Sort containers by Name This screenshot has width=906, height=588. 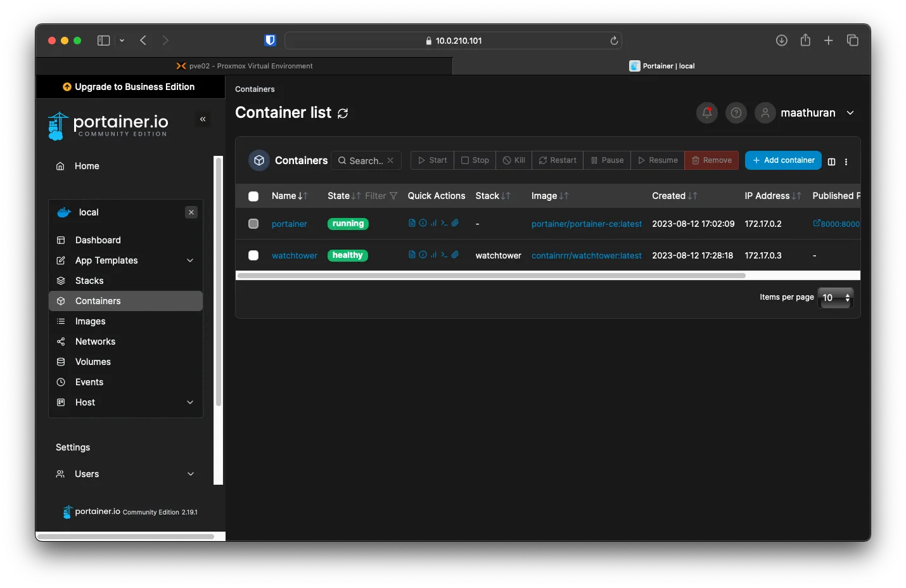pyautogui.click(x=290, y=196)
